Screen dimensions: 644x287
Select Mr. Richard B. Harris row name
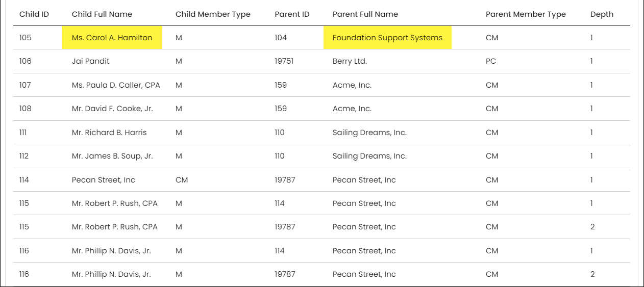109,133
